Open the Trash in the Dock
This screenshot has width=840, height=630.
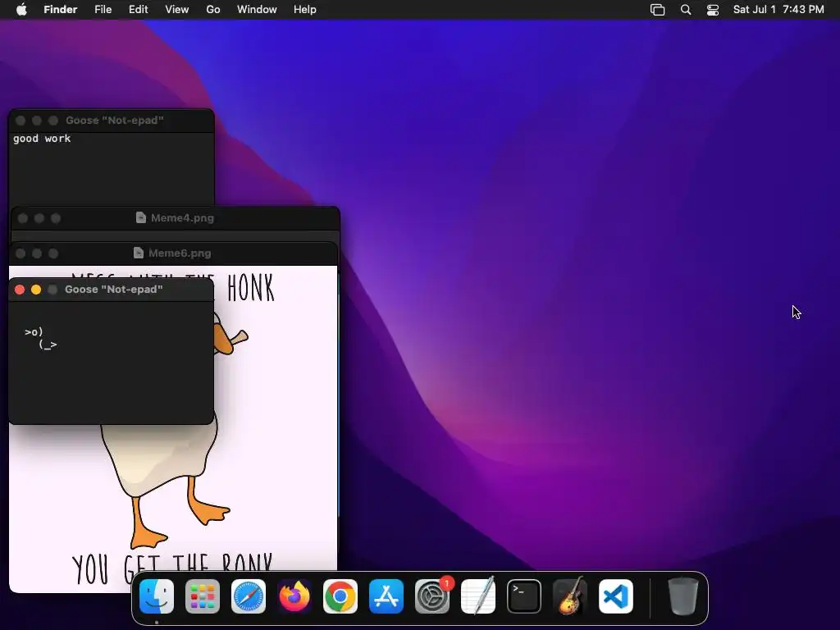(683, 596)
